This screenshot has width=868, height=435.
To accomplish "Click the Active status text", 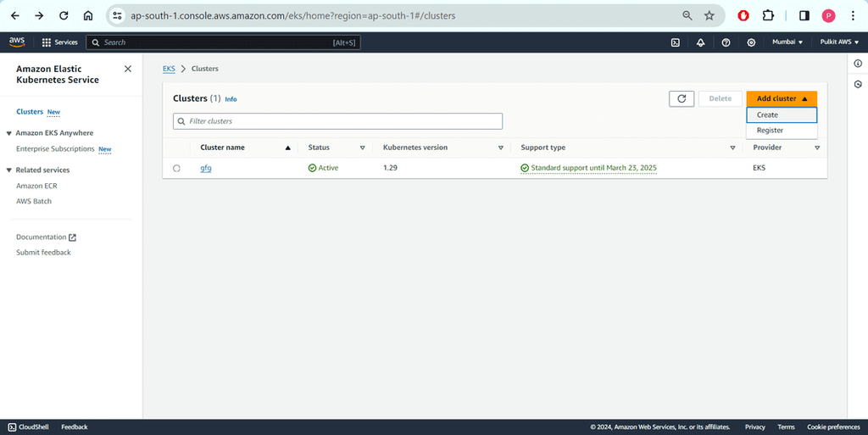I will [328, 168].
